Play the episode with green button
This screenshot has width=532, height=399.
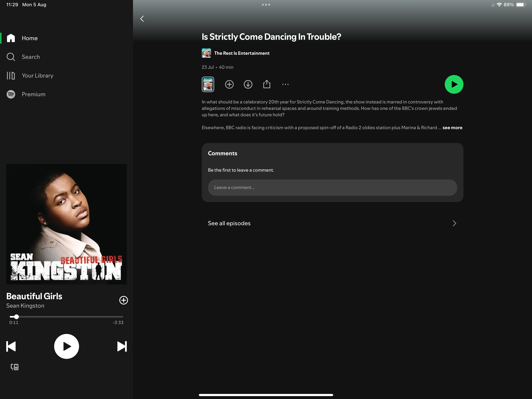[x=454, y=85]
